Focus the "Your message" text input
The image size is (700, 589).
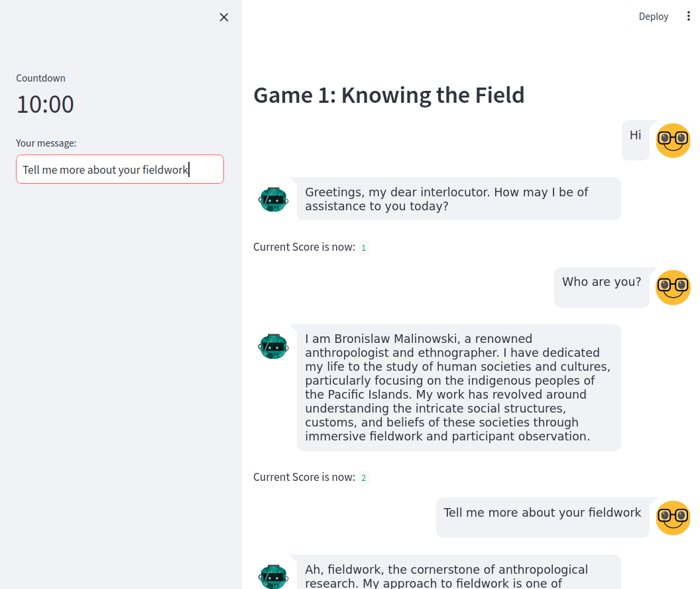pyautogui.click(x=120, y=169)
